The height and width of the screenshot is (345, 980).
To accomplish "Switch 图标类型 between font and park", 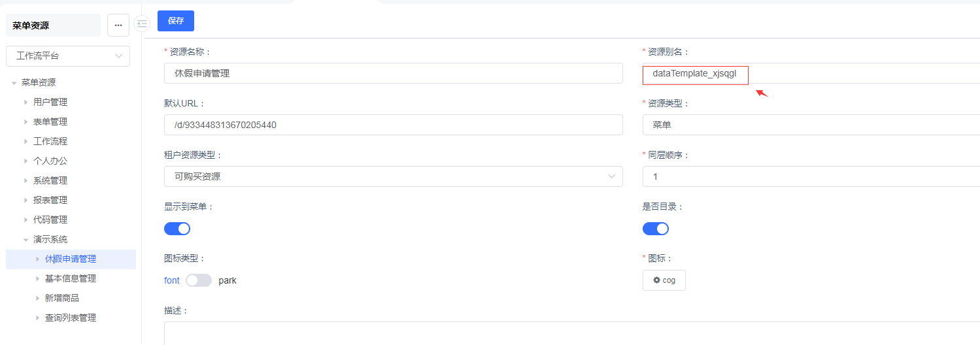I will 199,280.
